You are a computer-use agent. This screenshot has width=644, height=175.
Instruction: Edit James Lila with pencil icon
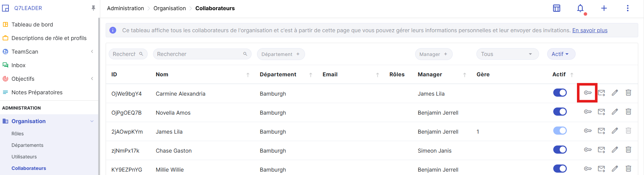tap(615, 131)
